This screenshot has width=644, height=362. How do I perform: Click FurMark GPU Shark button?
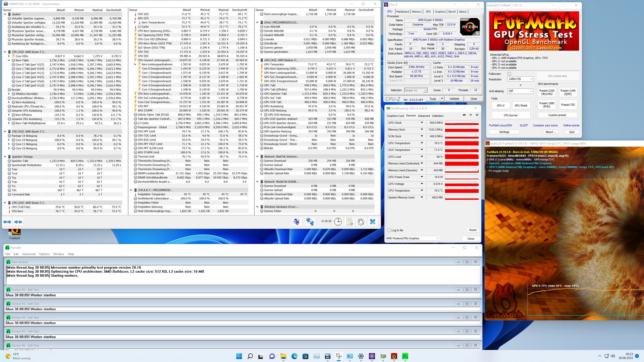[x=521, y=105]
